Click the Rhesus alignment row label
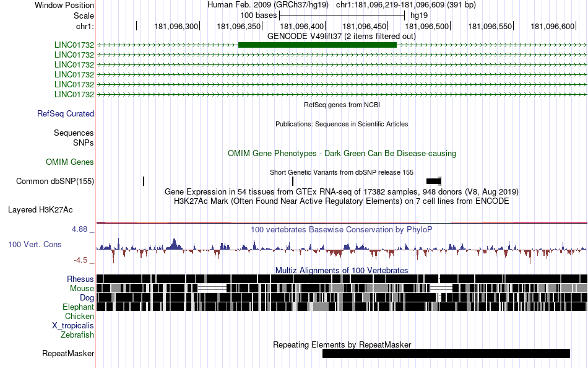The height and width of the screenshot is (368, 588). point(80,279)
